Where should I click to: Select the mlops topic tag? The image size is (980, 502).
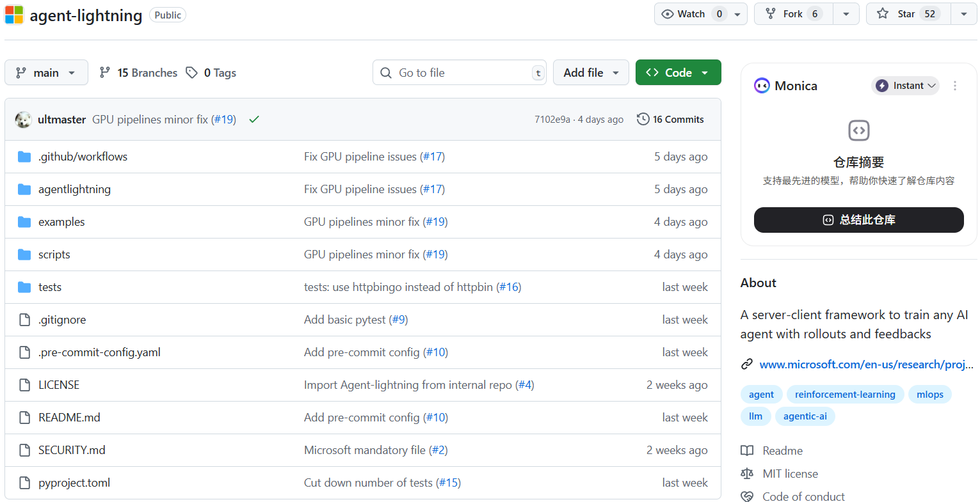click(930, 395)
